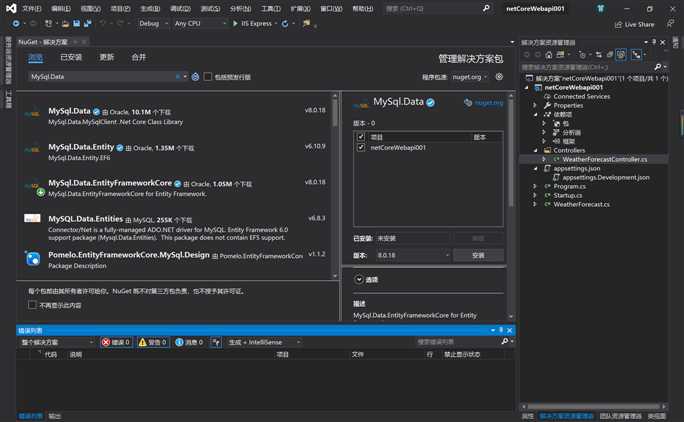
Task: Select the MySQL.Data.Entities package
Action: [x=174, y=227]
